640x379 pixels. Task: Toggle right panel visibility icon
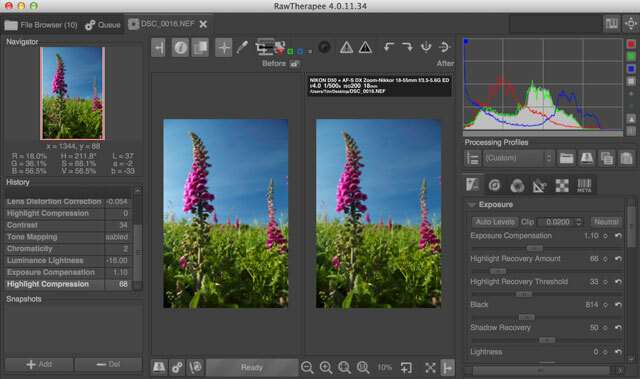[x=448, y=368]
